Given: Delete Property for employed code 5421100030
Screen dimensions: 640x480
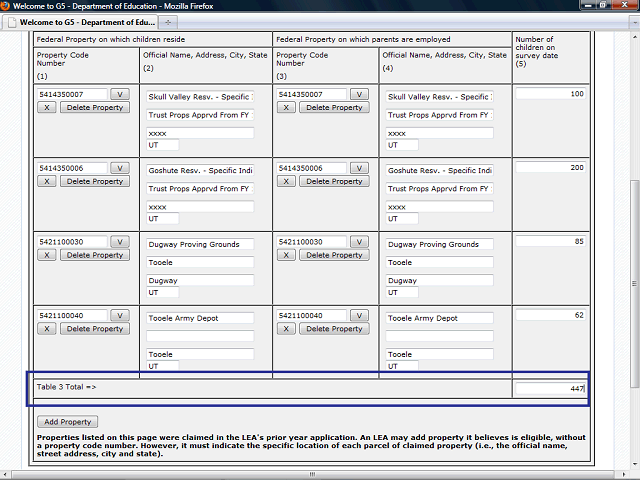Looking at the screenshot, I should 334,255.
